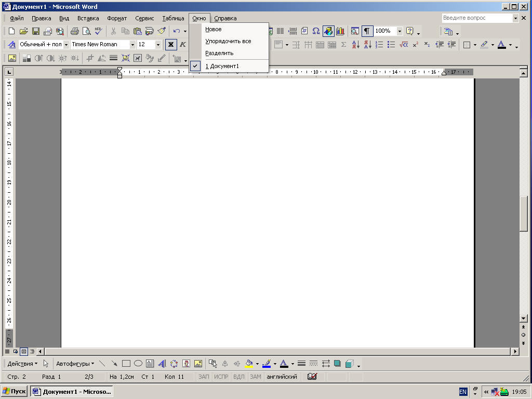The image size is (532, 399).
Task: Select the Line drawing tool
Action: (102, 364)
